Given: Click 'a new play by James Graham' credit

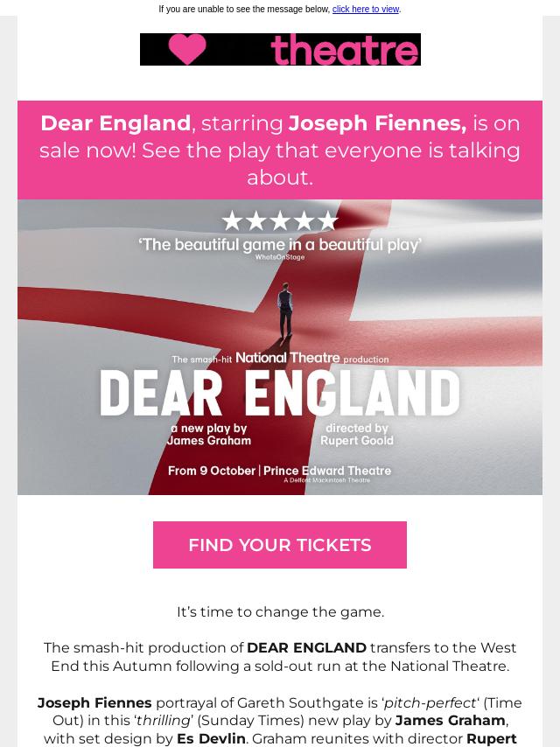Looking at the screenshot, I should coord(209,435).
